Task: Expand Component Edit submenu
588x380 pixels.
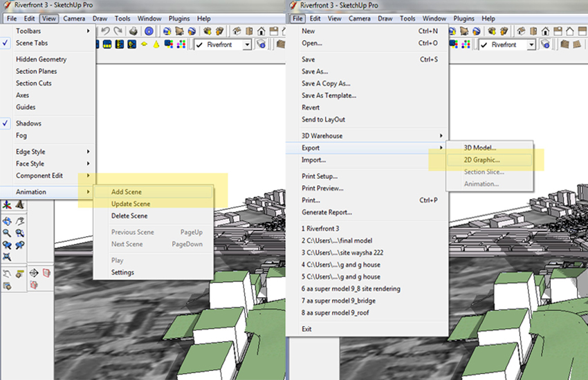Action: click(x=48, y=175)
